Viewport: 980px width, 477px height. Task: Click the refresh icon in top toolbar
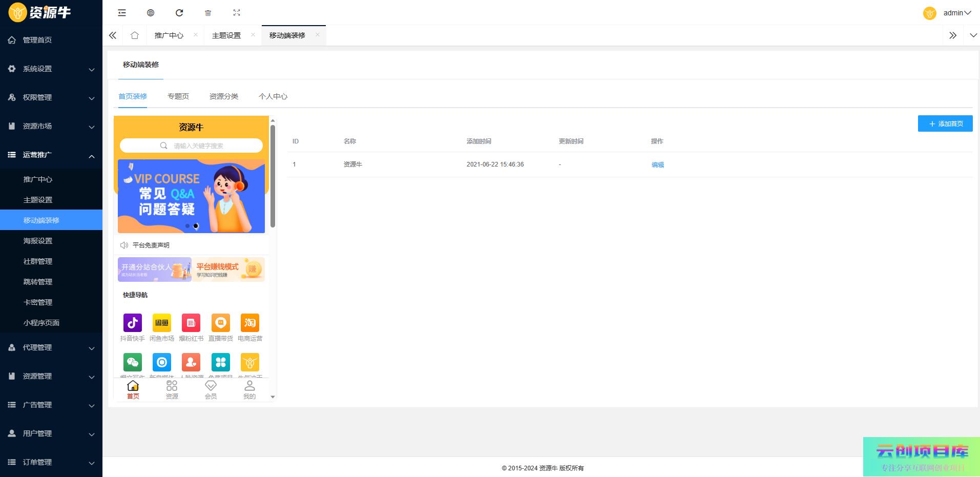tap(179, 13)
